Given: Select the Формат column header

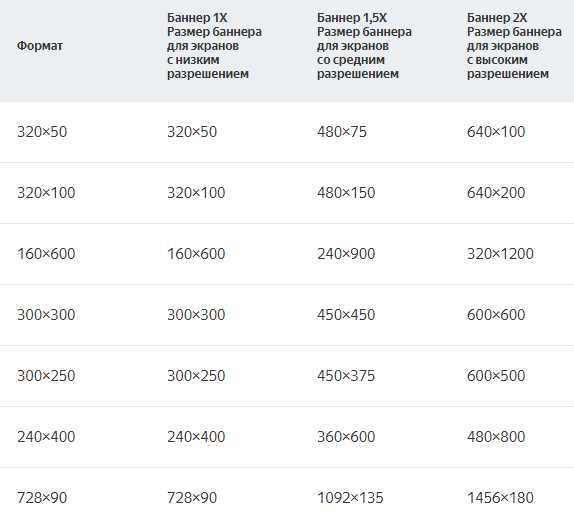Looking at the screenshot, I should (x=40, y=46).
